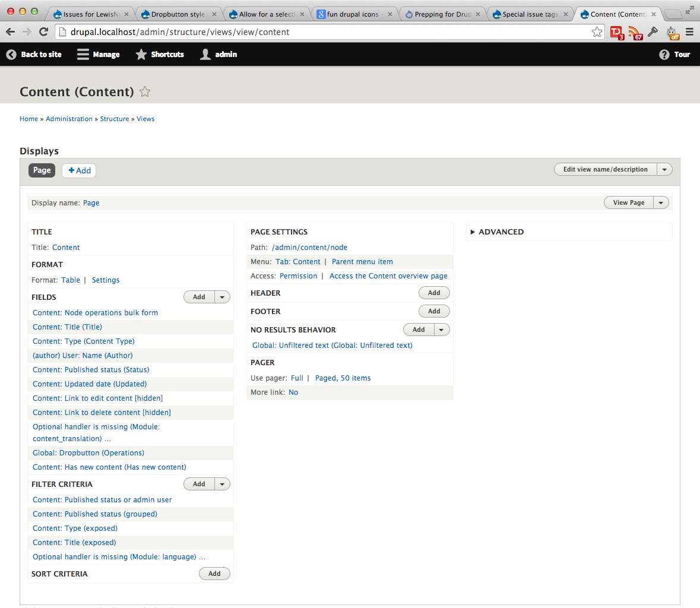Open the Chrome hamburger menu
This screenshot has width=700, height=608.
(689, 32)
